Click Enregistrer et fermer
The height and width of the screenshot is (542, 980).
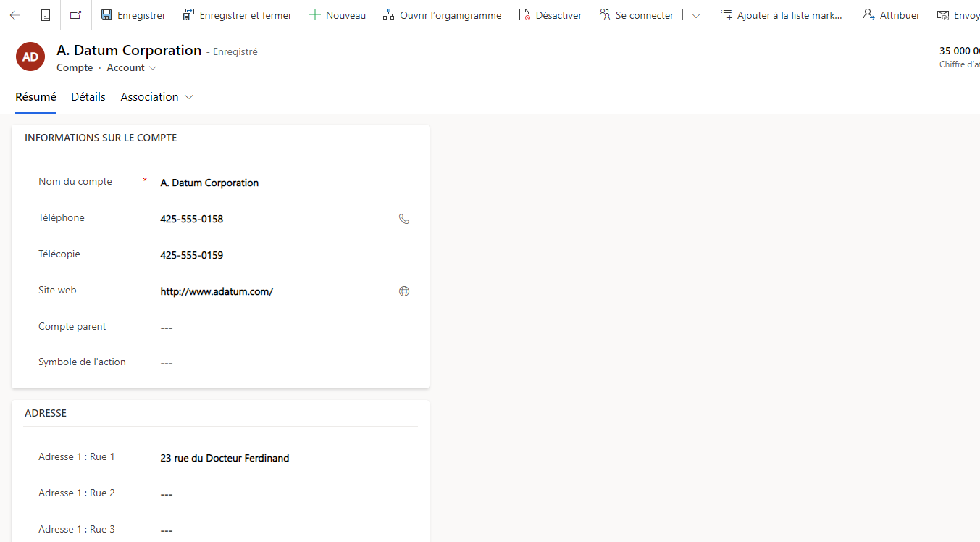238,15
